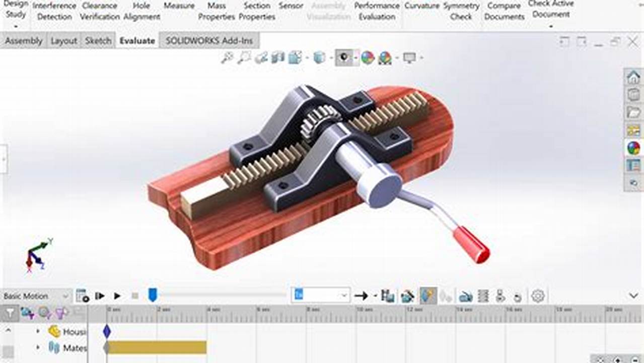This screenshot has width=644, height=363.
Task: Click the Edit Appearance sphere icon
Action: tap(367, 58)
